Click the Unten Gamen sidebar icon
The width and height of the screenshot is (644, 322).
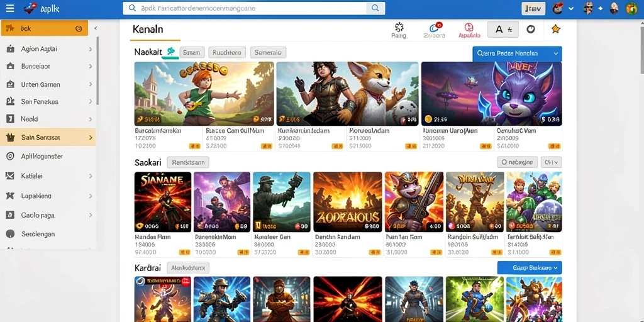[x=10, y=85]
